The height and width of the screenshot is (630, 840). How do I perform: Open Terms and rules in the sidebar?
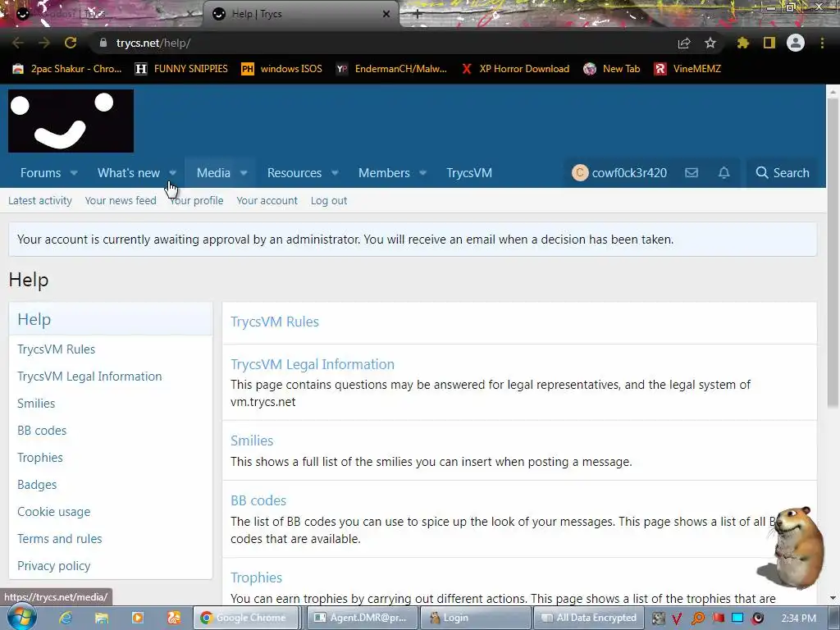click(x=59, y=539)
